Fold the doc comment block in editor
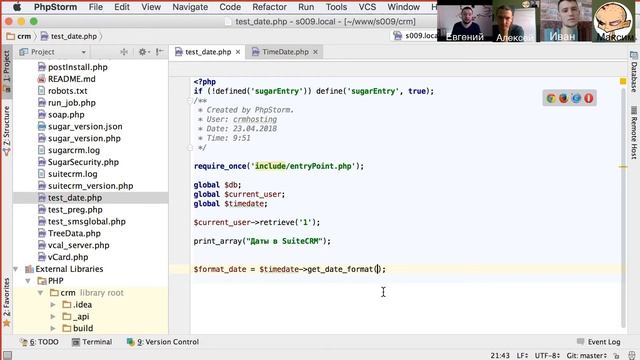The image size is (640, 360). 189,100
